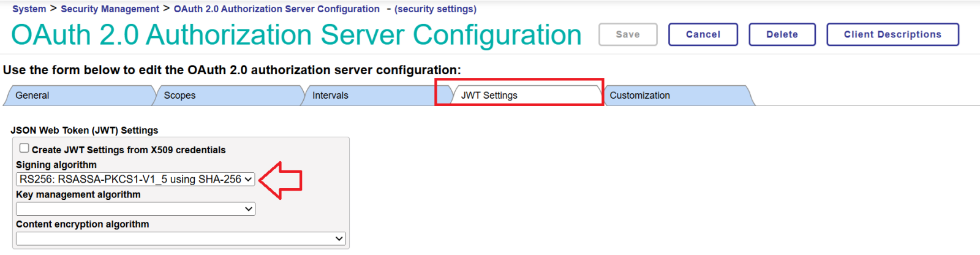Click the OAuth 2.0 Authorization Server Configuration heading
Image resolution: width=980 pixels, height=255 pixels.
click(x=296, y=35)
